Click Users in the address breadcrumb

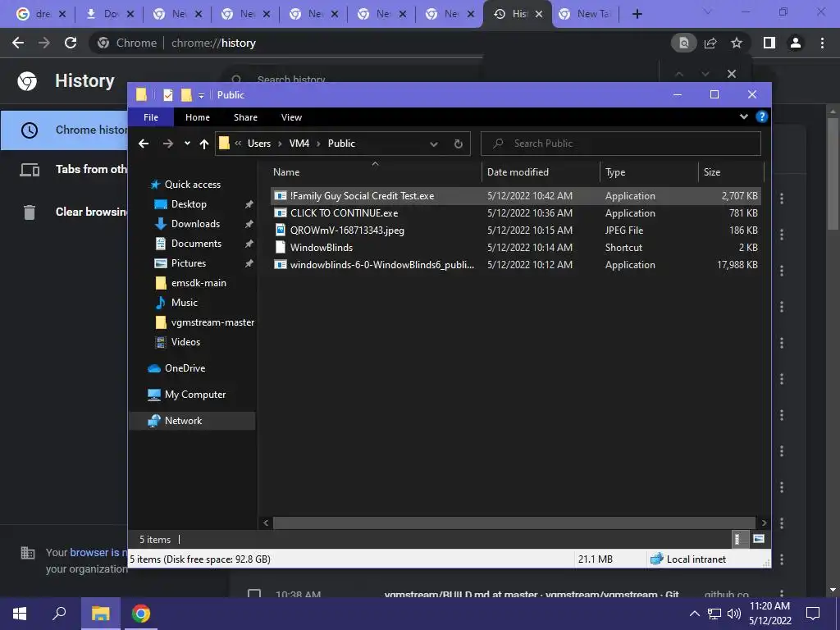pyautogui.click(x=258, y=144)
